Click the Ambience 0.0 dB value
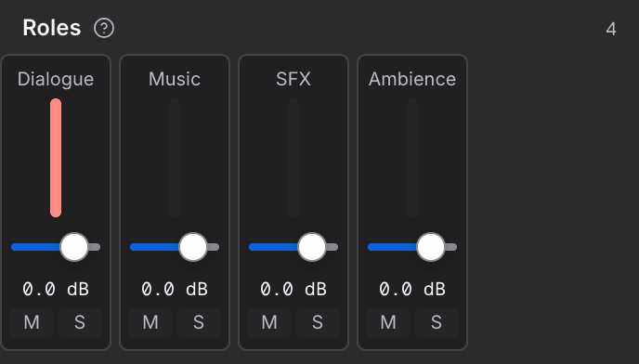The image size is (639, 364). coord(412,290)
